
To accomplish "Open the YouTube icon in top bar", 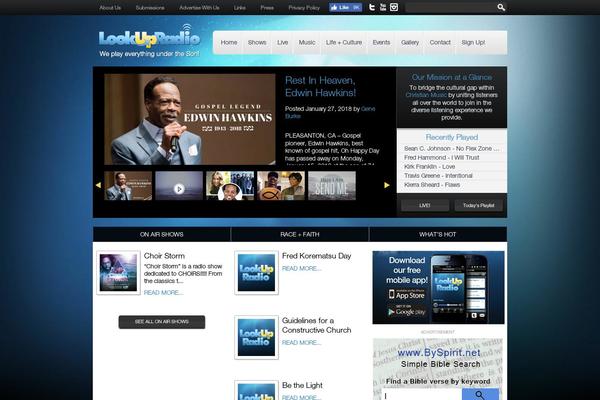I will point(383,7).
